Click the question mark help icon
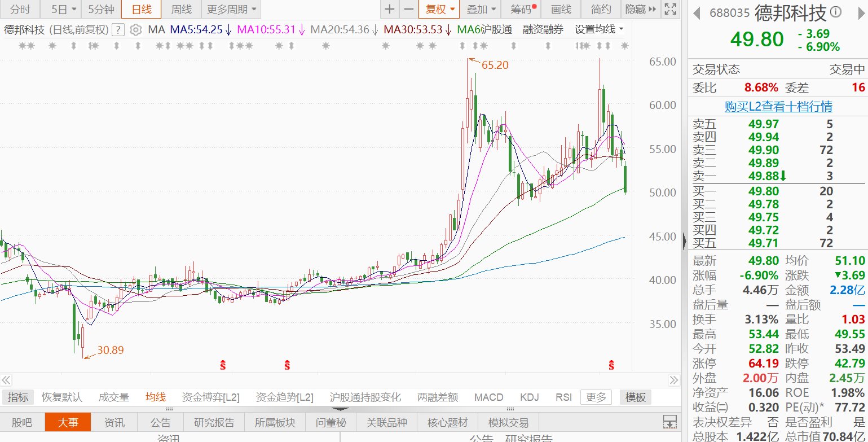The width and height of the screenshot is (868, 442). (x=118, y=30)
